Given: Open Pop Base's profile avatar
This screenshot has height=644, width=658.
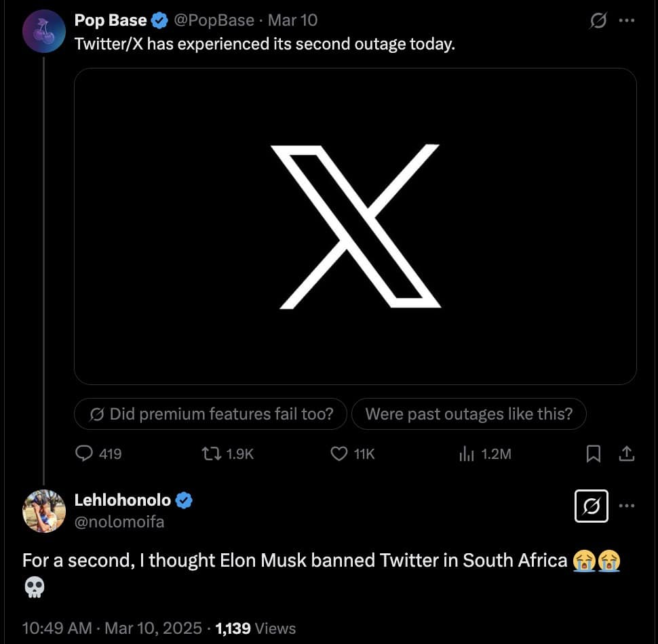Looking at the screenshot, I should pos(43,31).
